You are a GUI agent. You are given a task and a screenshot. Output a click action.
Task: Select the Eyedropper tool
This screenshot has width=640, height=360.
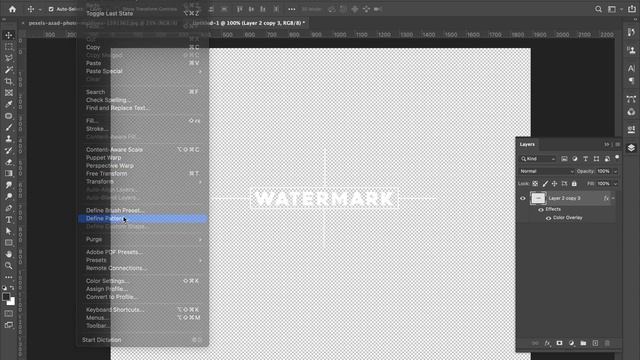(x=9, y=104)
